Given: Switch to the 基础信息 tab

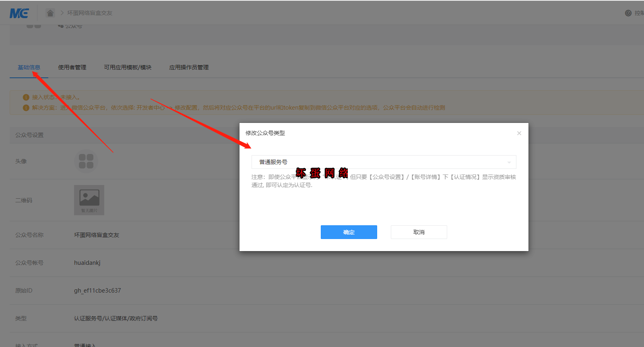Looking at the screenshot, I should tap(29, 67).
